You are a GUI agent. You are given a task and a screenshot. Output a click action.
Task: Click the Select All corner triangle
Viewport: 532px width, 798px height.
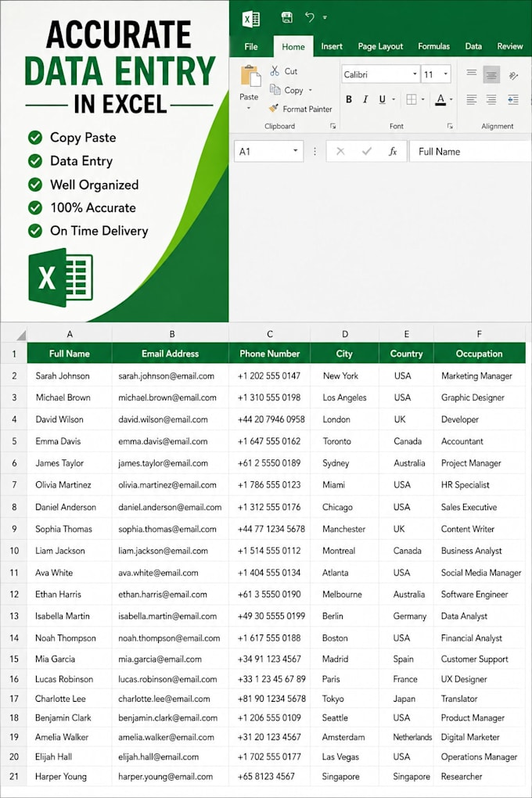point(21,335)
